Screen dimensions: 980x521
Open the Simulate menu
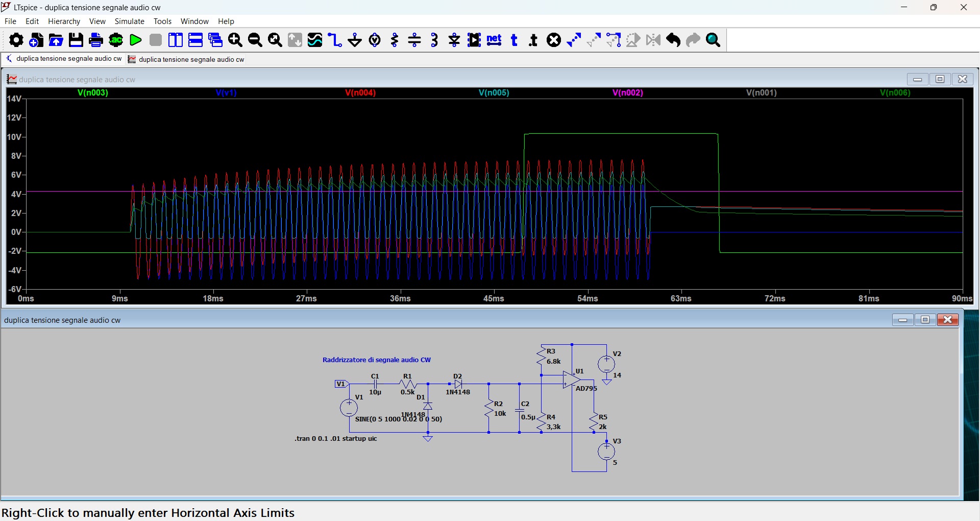(129, 21)
